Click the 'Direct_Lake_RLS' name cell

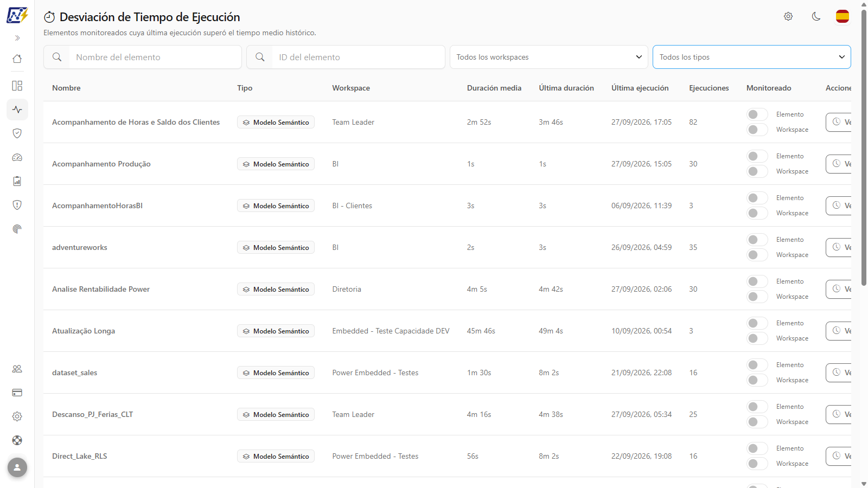click(80, 456)
